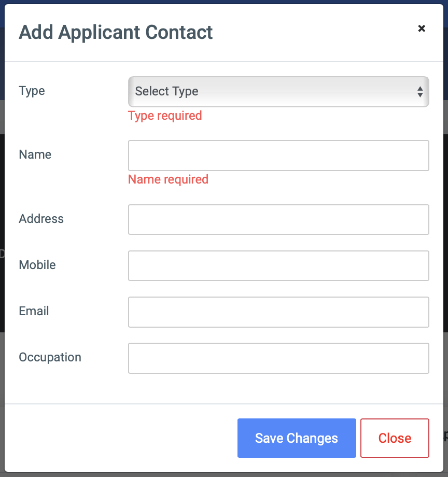Click the Mobile field label
448x477 pixels.
(x=37, y=265)
